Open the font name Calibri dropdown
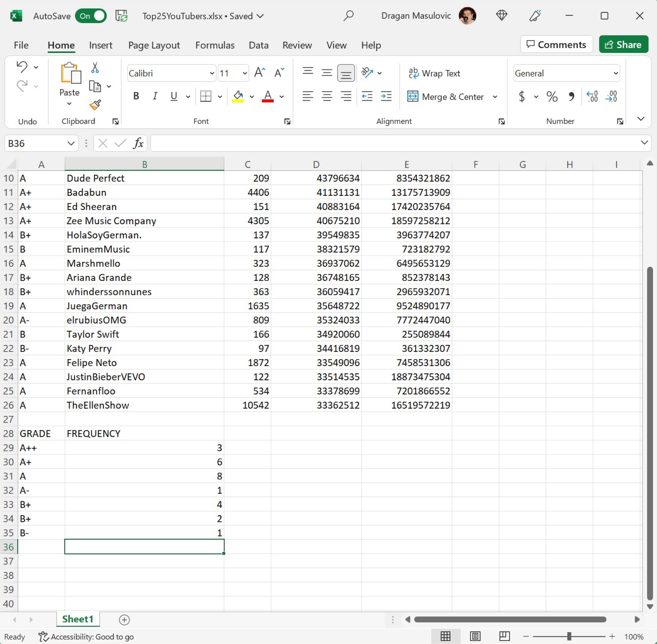The height and width of the screenshot is (644, 657). (x=212, y=73)
